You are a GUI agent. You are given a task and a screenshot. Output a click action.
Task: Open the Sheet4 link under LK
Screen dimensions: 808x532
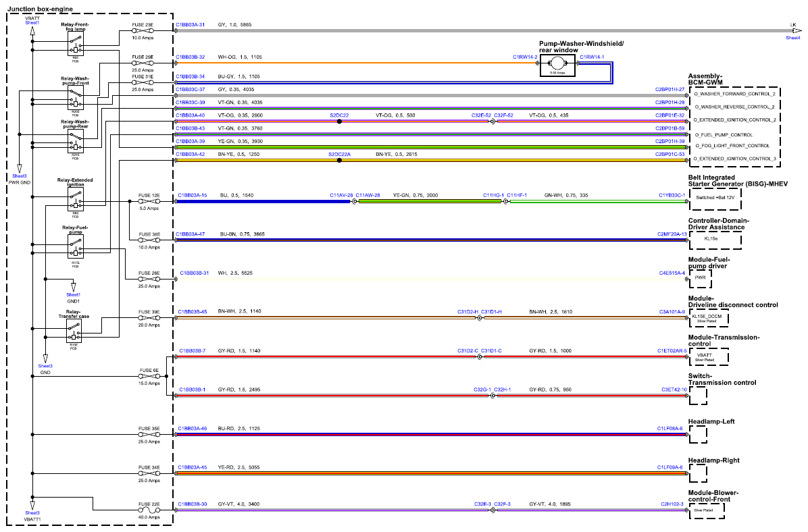pos(793,38)
